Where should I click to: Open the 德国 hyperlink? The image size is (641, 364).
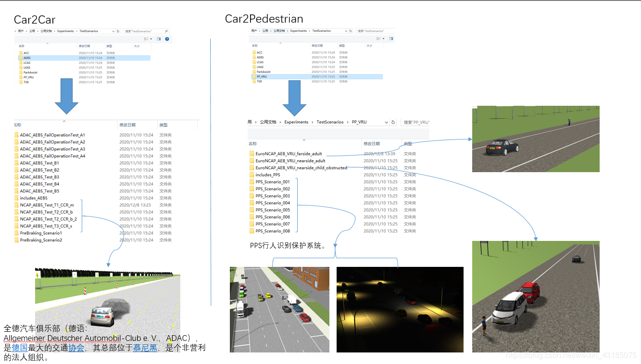19,348
